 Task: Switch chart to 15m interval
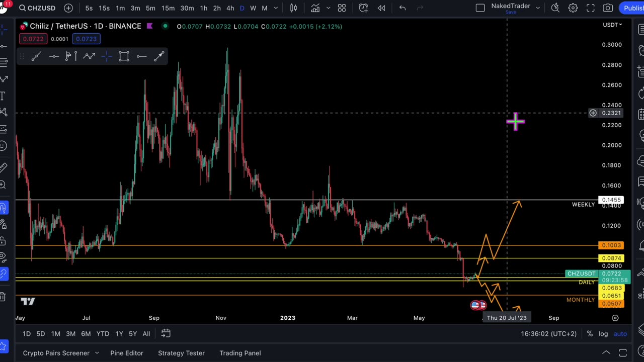coord(168,8)
